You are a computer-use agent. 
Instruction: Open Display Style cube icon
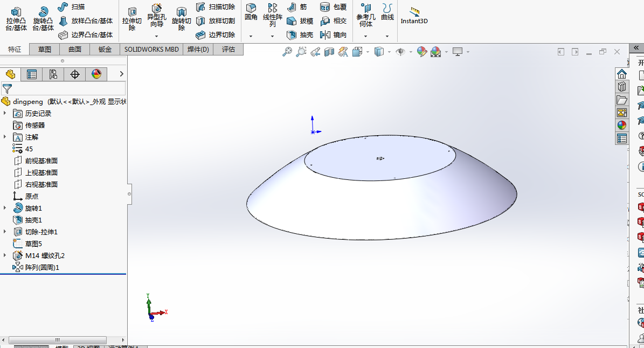click(379, 52)
